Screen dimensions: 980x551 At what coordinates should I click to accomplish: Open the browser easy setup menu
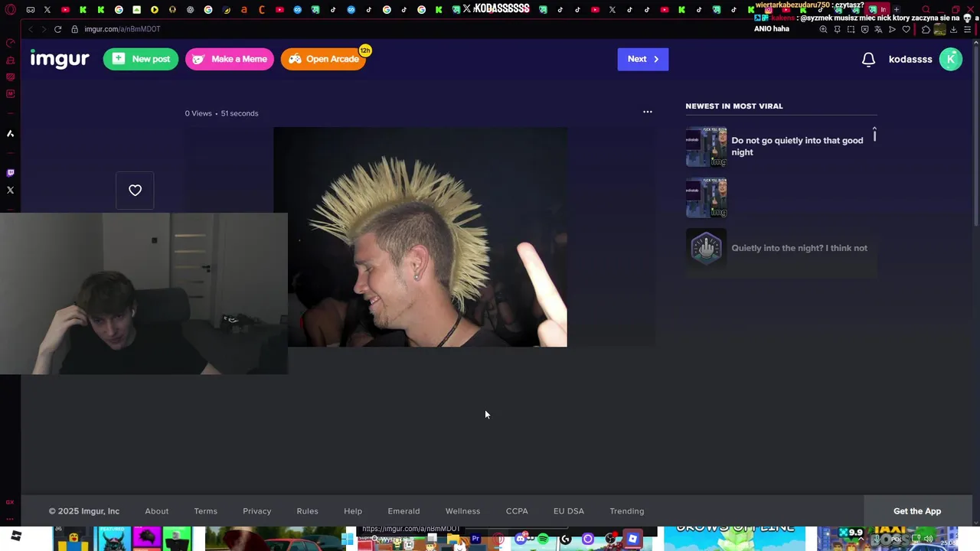point(967,29)
